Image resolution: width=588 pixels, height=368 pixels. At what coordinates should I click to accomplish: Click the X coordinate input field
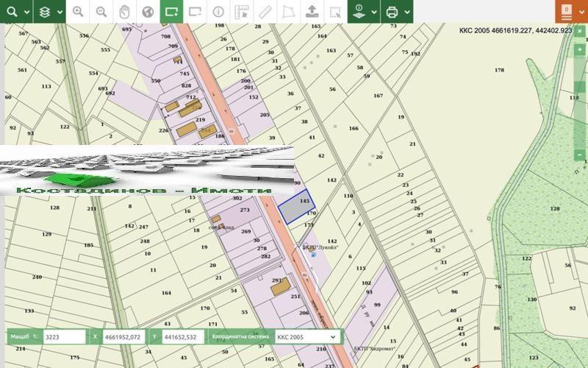point(123,336)
